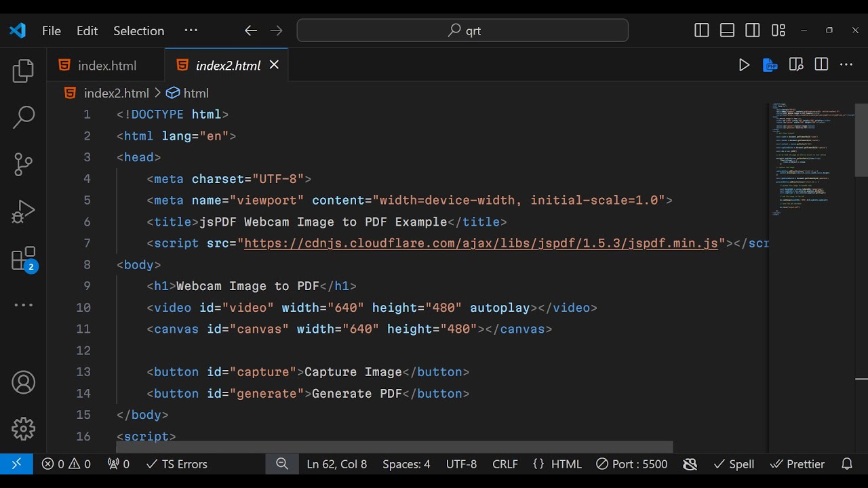The image size is (868, 488).
Task: Open the Remote Window button in status bar
Action: click(16, 464)
